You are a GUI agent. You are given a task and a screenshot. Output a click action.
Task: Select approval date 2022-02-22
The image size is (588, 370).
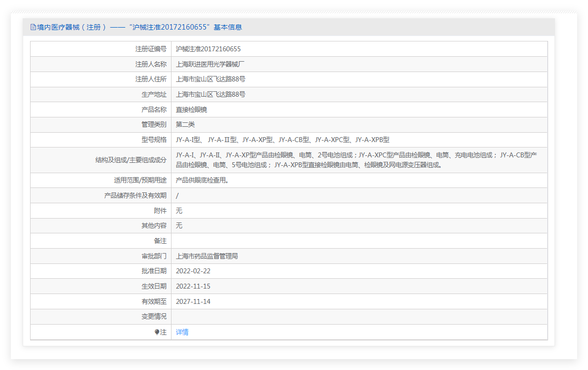tap(193, 271)
